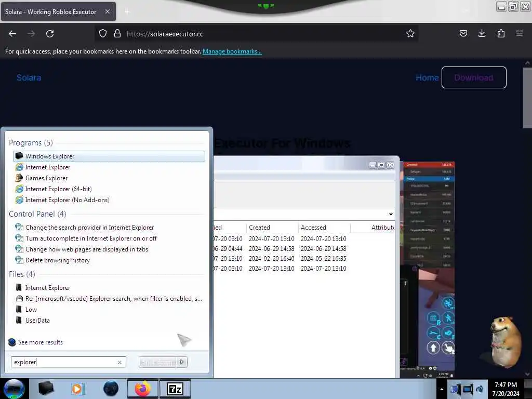
Task: Bookmark page with star icon
Action: (410, 34)
